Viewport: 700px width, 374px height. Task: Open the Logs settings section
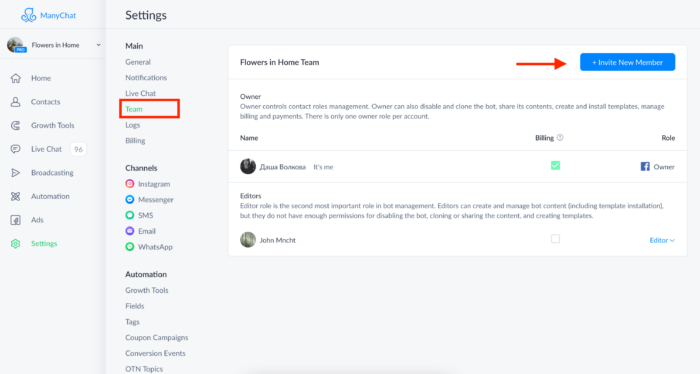(133, 125)
